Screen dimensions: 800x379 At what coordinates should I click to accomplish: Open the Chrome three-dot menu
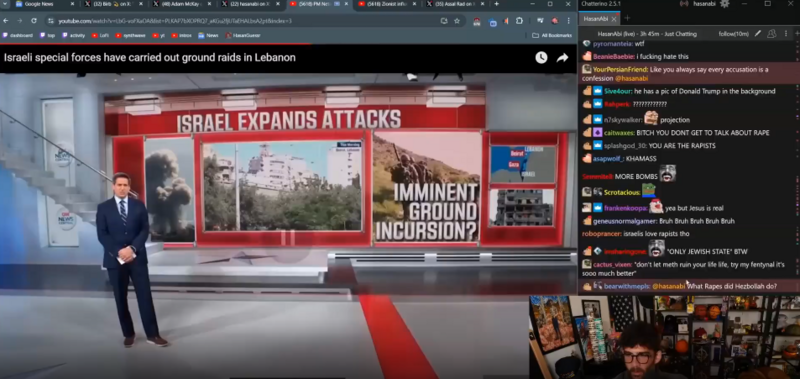pos(568,21)
